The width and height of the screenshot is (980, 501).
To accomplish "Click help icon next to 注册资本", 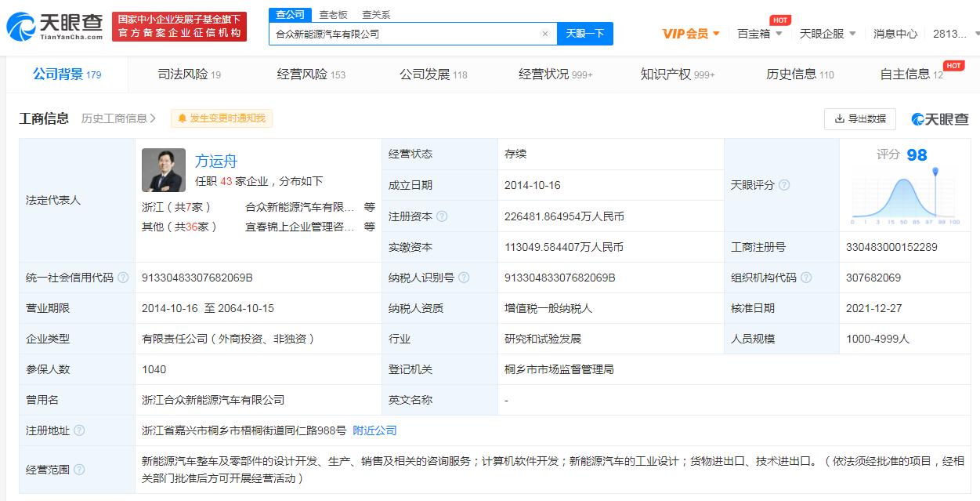I will [442, 216].
